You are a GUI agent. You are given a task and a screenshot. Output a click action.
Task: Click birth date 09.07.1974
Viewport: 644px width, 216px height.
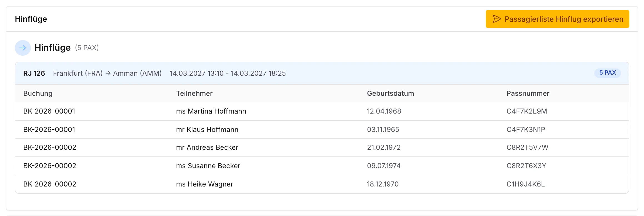[x=384, y=166]
